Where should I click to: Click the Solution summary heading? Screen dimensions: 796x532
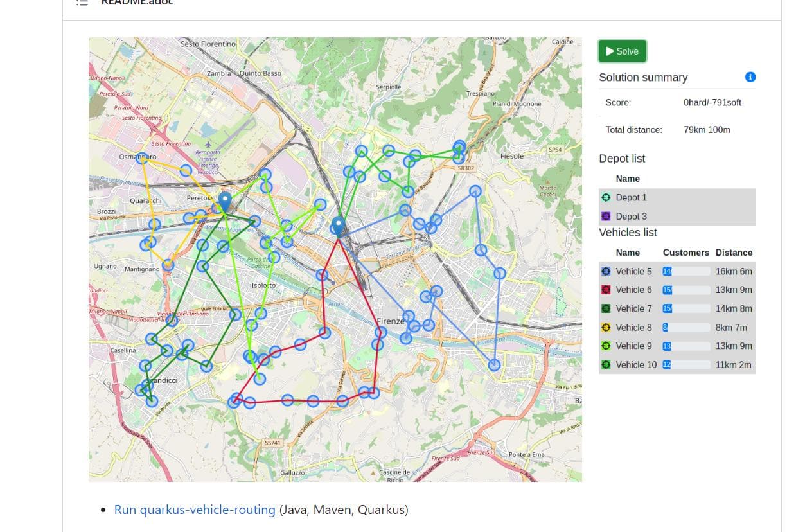click(x=643, y=77)
